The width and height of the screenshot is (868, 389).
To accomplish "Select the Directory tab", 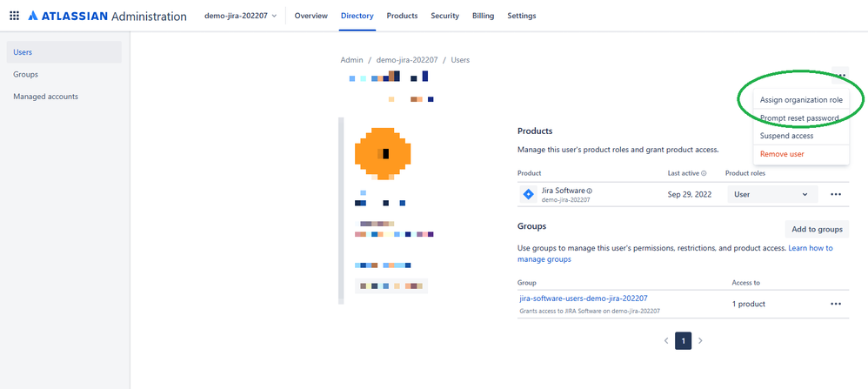I will [357, 16].
